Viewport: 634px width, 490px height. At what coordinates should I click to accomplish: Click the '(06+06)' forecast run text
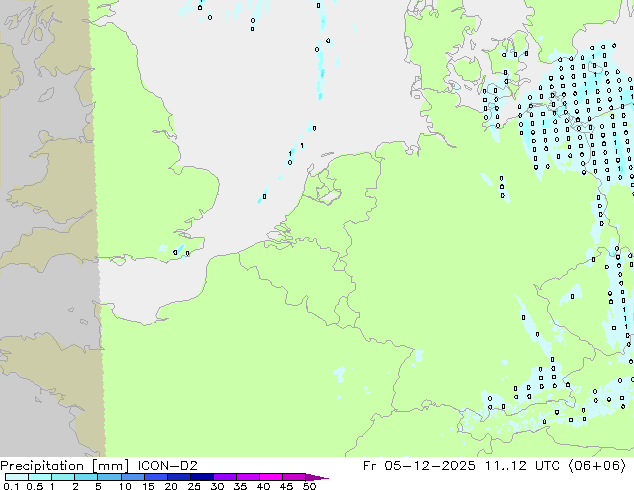597,466
